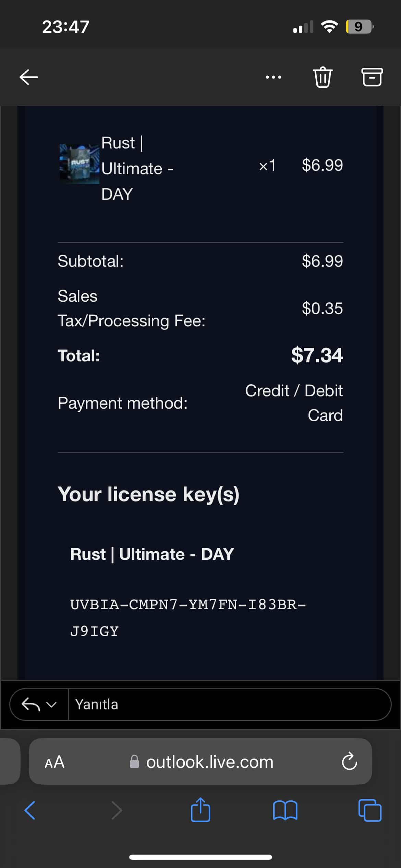The width and height of the screenshot is (401, 868).
Task: Expand the reply options chevron
Action: pyautogui.click(x=51, y=705)
